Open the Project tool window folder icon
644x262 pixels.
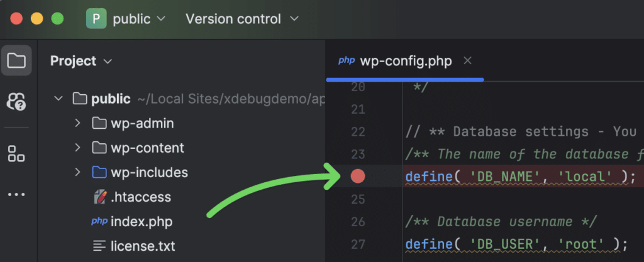tap(16, 61)
